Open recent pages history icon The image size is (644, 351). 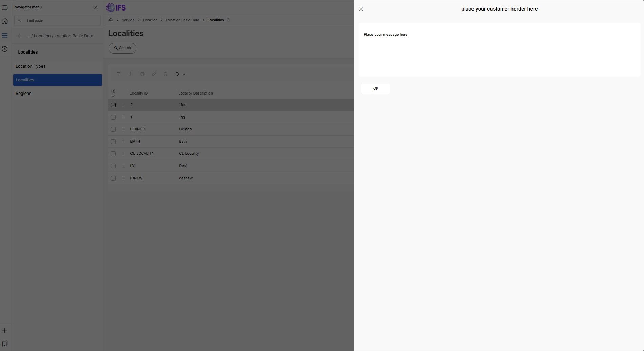click(x=5, y=49)
